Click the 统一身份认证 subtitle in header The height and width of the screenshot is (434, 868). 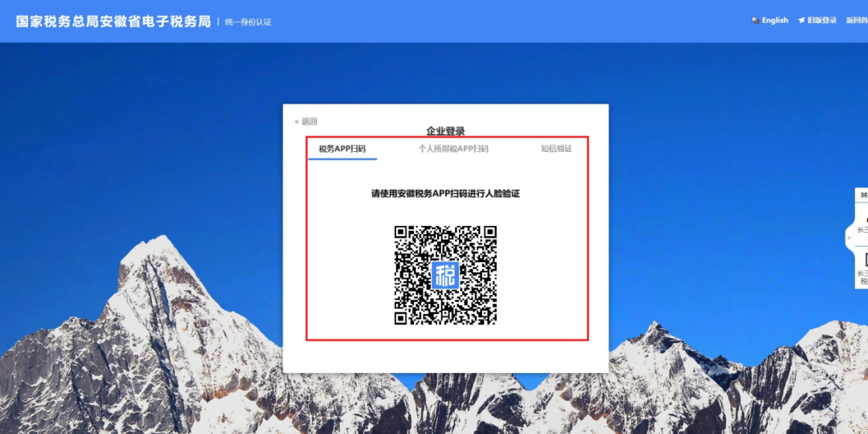tap(248, 23)
